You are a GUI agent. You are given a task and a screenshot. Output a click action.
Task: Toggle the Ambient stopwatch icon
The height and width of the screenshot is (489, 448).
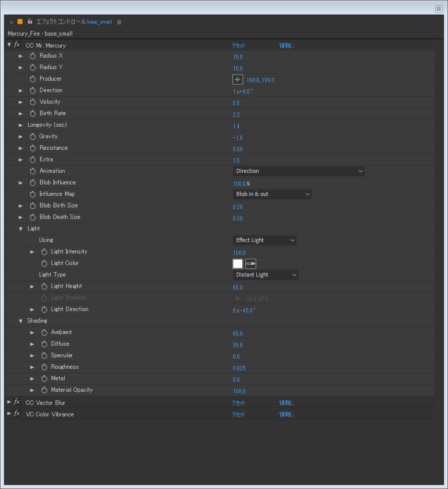pyautogui.click(x=44, y=333)
